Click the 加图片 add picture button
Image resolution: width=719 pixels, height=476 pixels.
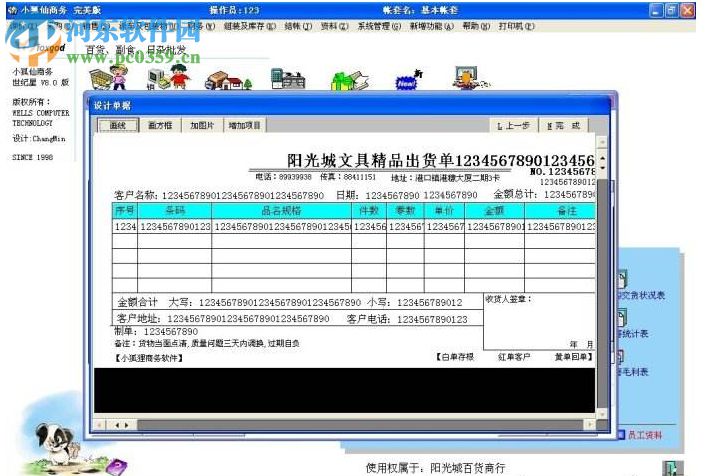202,125
